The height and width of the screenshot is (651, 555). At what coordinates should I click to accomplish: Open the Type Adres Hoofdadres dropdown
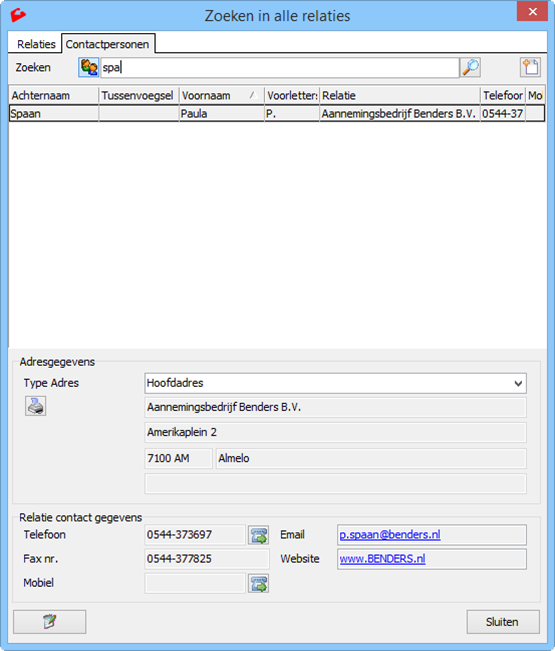click(335, 383)
